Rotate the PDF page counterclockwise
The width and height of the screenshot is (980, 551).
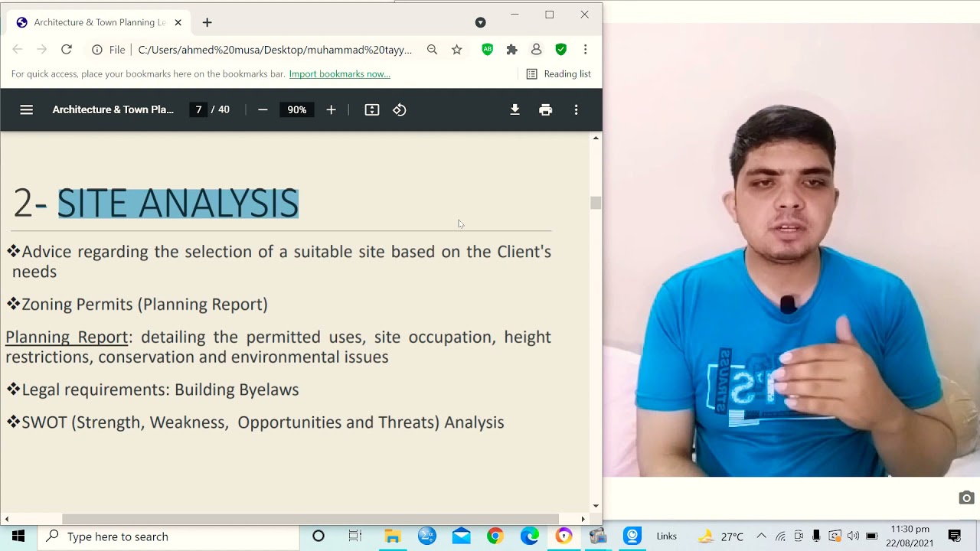click(x=399, y=109)
